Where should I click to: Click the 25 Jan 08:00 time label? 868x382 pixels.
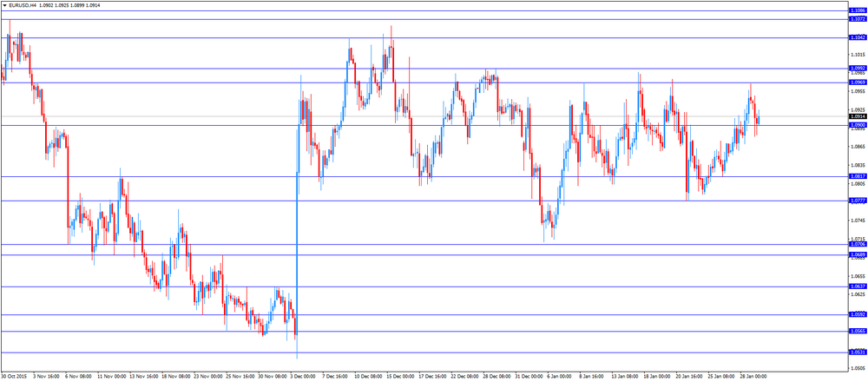tap(720, 375)
